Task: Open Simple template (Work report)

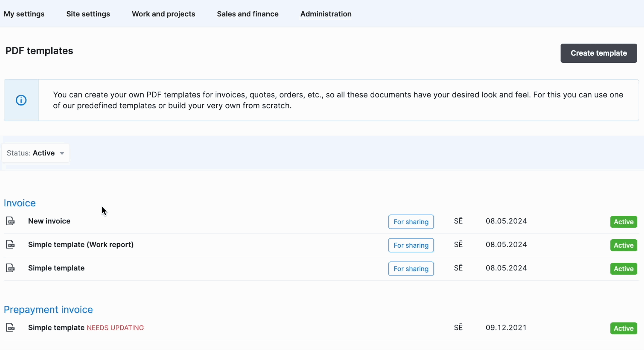Action: tap(81, 245)
